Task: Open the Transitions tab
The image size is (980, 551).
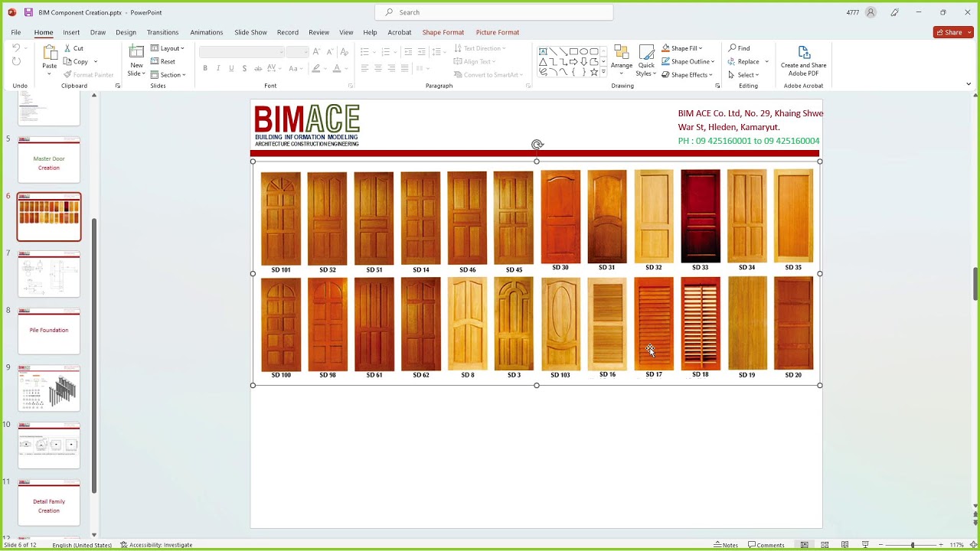Action: pos(162,32)
